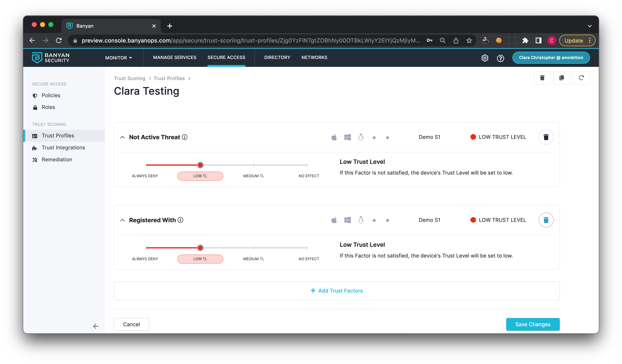The image size is (622, 364).
Task: Collapse the Registered With section
Action: (122, 220)
